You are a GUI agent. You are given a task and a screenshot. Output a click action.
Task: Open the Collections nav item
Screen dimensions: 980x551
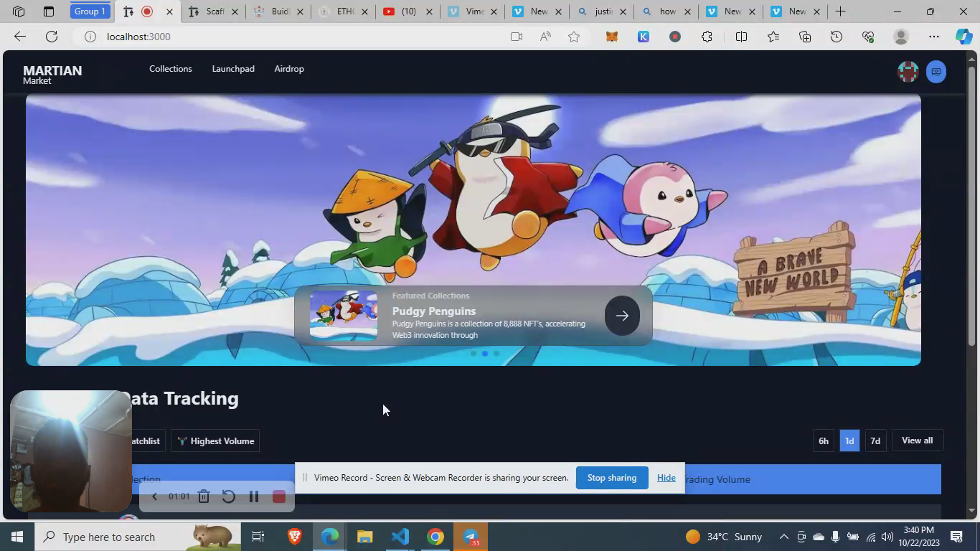(x=170, y=69)
